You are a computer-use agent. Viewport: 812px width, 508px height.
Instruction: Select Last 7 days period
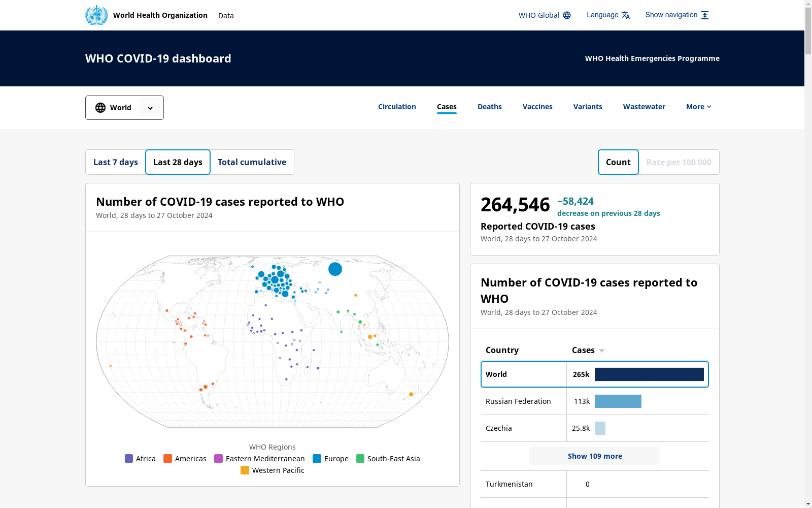[116, 162]
